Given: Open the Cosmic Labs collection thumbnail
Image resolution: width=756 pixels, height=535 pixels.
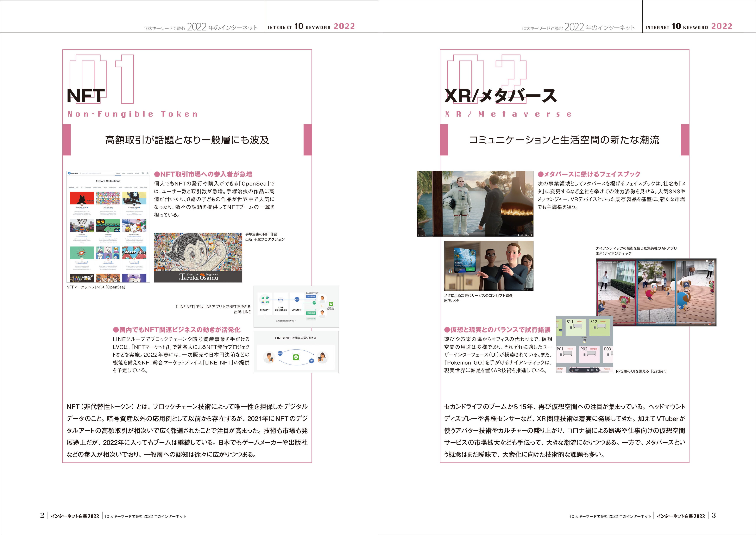Looking at the screenshot, I should [82, 226].
